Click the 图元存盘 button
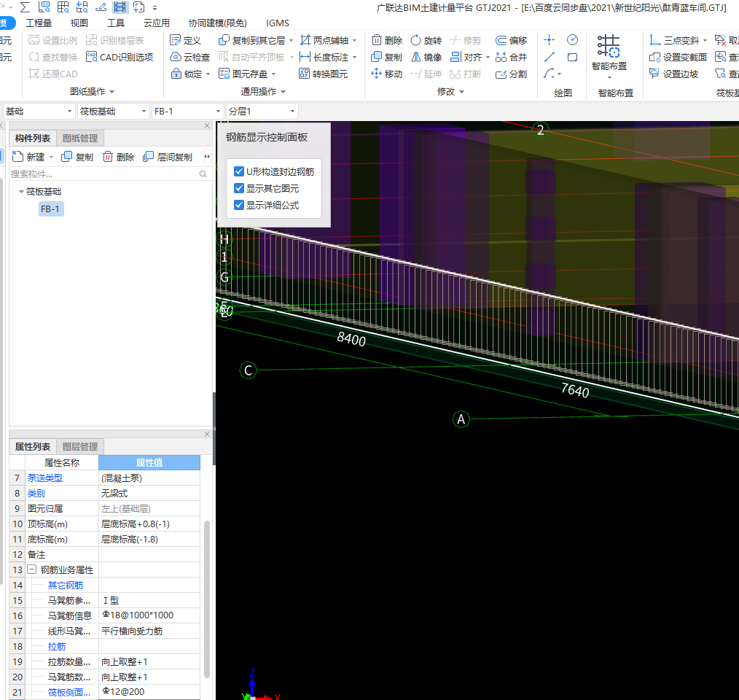The width and height of the screenshot is (739, 700). [243, 74]
